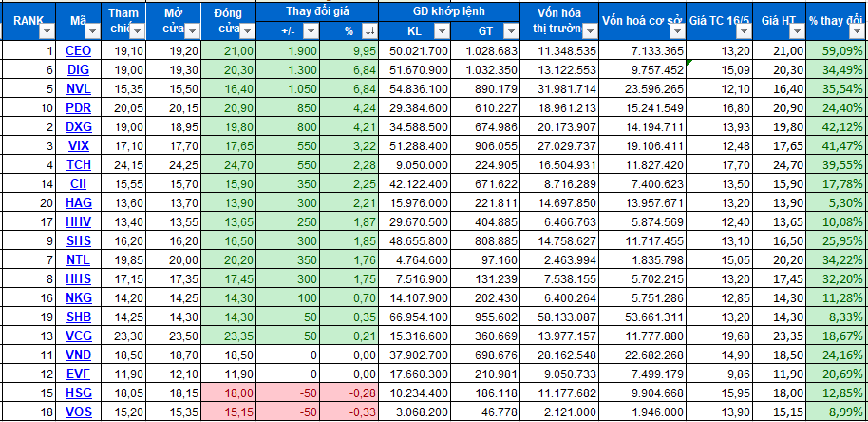The width and height of the screenshot is (868, 422).
Task: Select the Thay đổi giá merged header cell
Action: [317, 11]
